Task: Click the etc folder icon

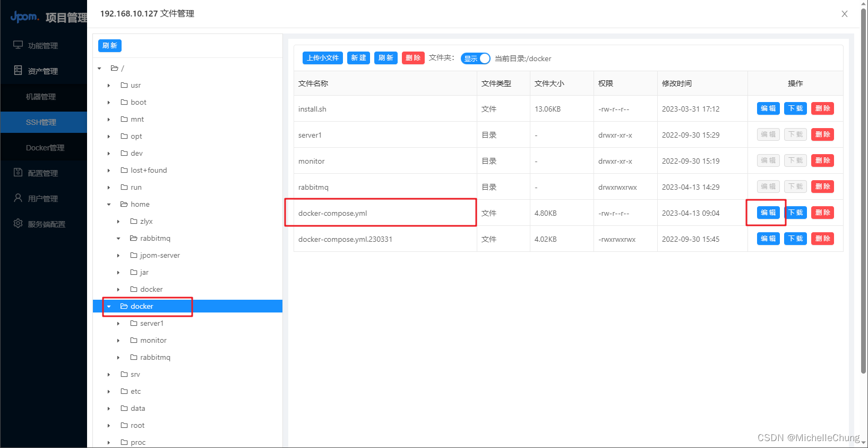Action: click(x=124, y=391)
